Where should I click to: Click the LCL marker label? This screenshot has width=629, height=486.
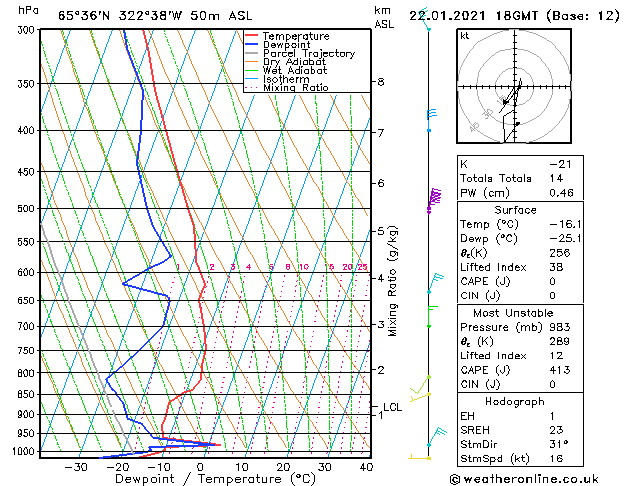(392, 407)
